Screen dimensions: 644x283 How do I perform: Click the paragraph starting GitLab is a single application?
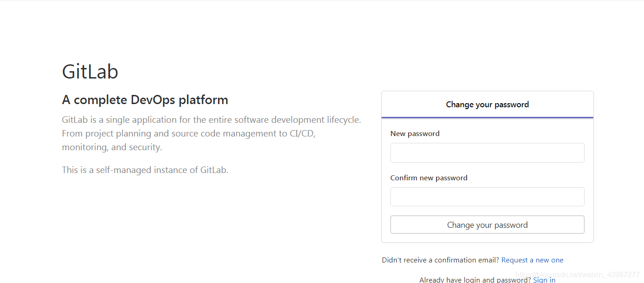pos(212,134)
